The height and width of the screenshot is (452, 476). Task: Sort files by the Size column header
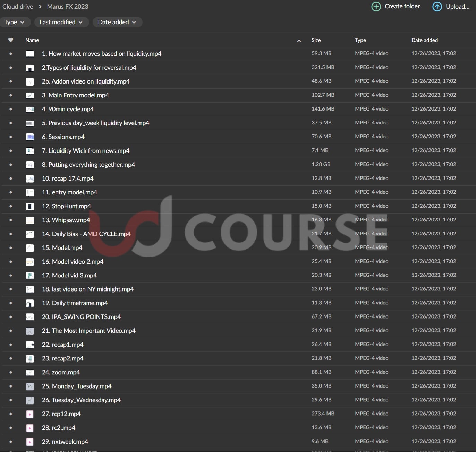point(316,40)
